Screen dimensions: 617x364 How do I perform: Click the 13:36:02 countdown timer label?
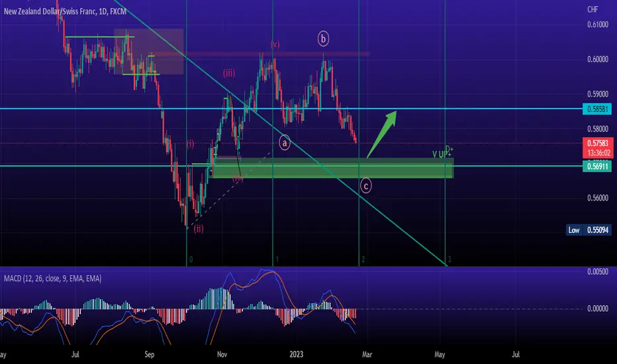coord(598,153)
